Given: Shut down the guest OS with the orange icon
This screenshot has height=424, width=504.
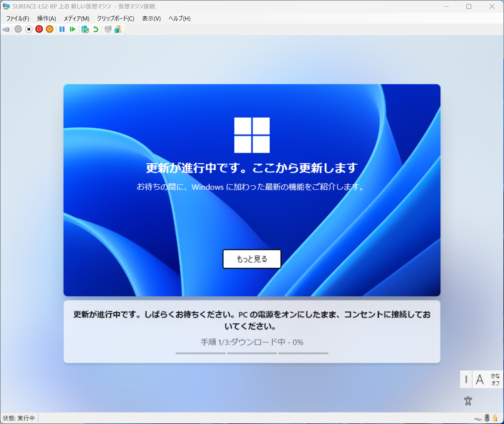Looking at the screenshot, I should tap(49, 29).
